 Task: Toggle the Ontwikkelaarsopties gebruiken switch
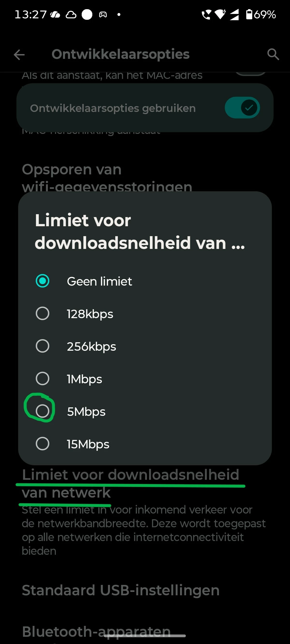[x=242, y=108]
